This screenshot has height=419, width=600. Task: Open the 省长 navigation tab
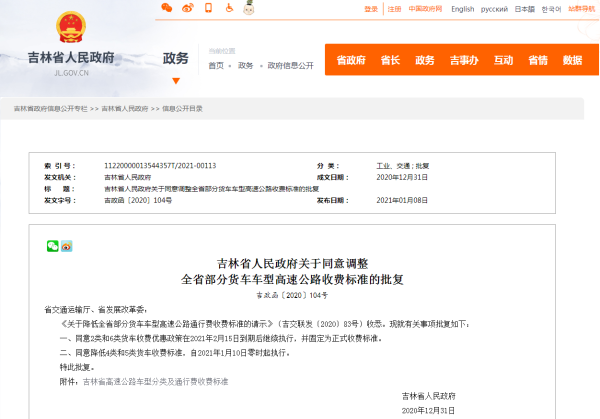[390, 60]
